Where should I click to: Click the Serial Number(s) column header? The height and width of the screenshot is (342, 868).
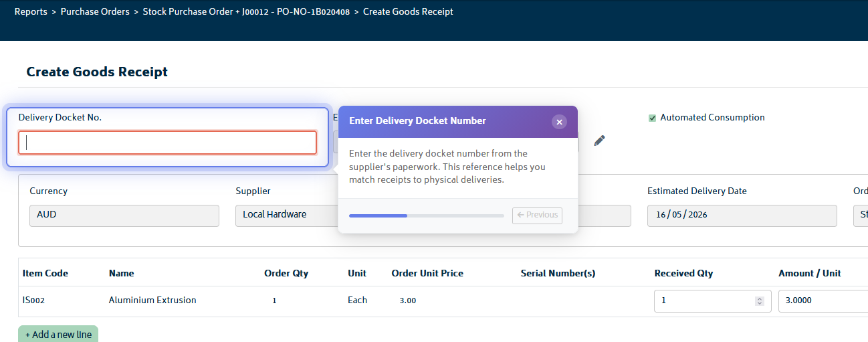point(558,273)
